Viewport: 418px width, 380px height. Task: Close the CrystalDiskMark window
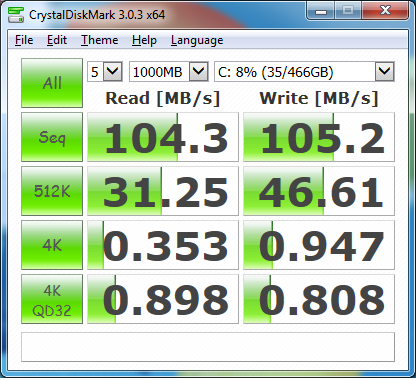pos(385,11)
